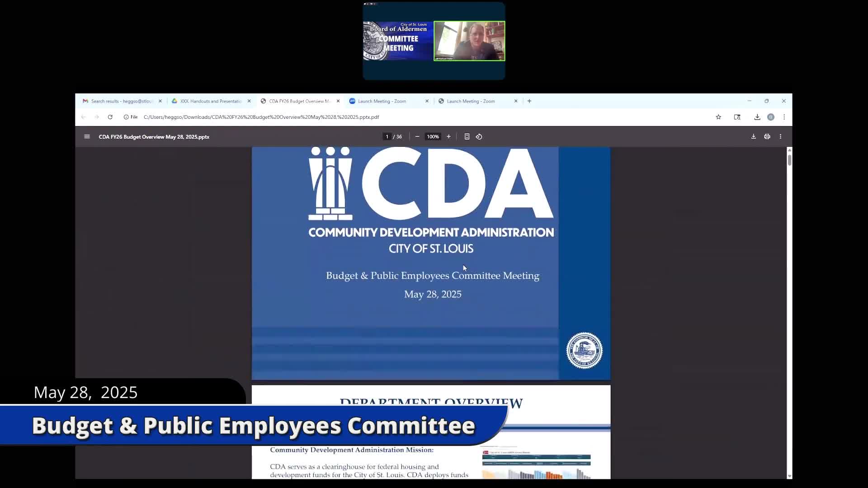Zoom out of the PDF
The image size is (868, 488).
(417, 136)
